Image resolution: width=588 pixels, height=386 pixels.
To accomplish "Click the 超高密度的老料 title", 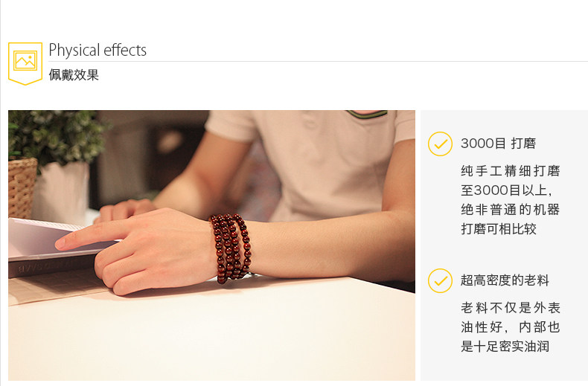I will [505, 280].
